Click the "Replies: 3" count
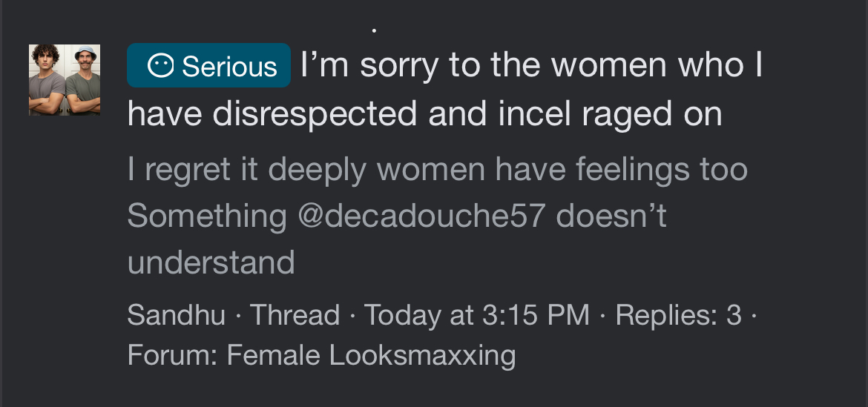This screenshot has width=868, height=407. [x=678, y=315]
